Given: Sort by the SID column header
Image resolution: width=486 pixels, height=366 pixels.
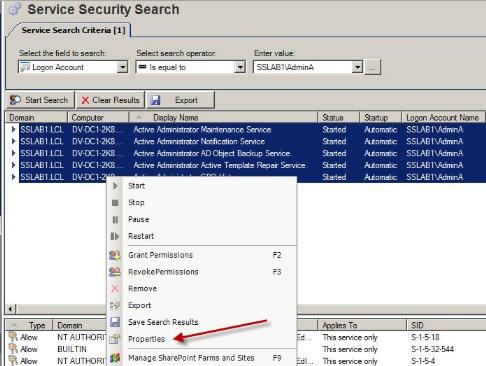Looking at the screenshot, I should [446, 325].
